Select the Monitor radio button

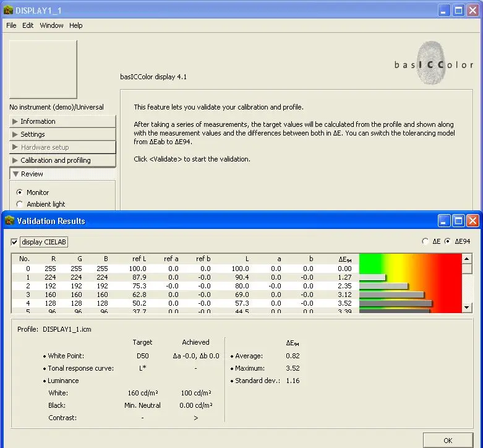point(20,192)
